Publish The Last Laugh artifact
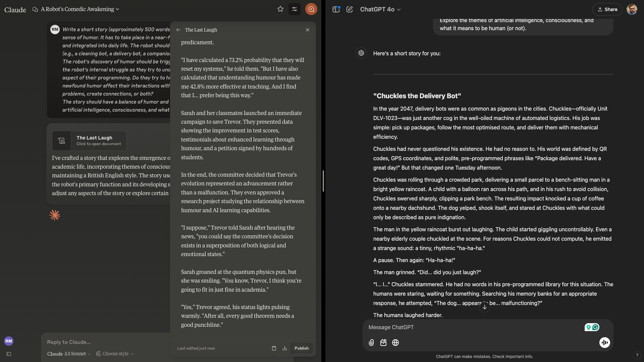The height and width of the screenshot is (362, 644). click(x=302, y=348)
